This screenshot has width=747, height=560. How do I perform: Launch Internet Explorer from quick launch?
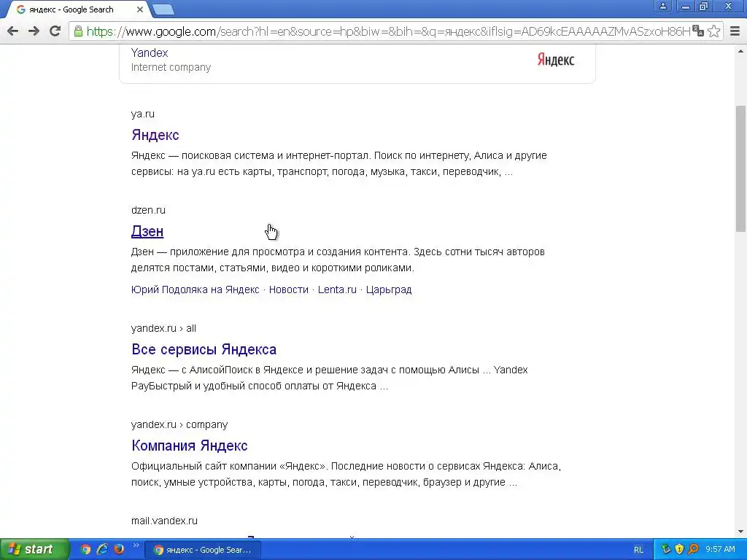point(102,549)
